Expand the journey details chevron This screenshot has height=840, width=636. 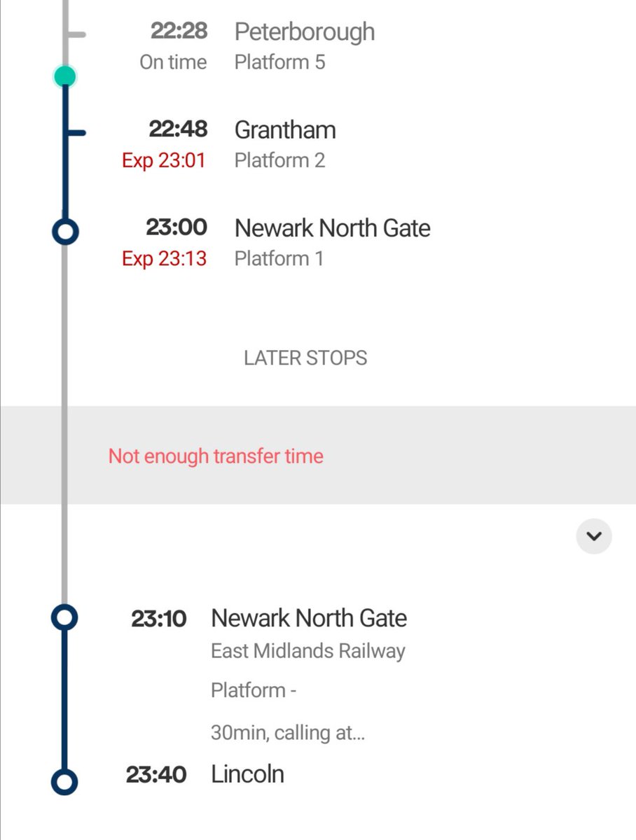(x=593, y=536)
